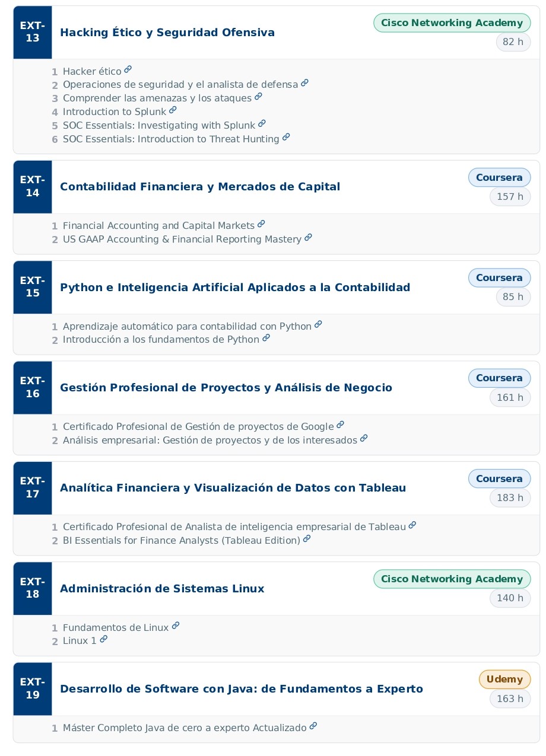Click link icon after US GAAP Accounting course
Screen dimensions: 546x756
tap(308, 238)
